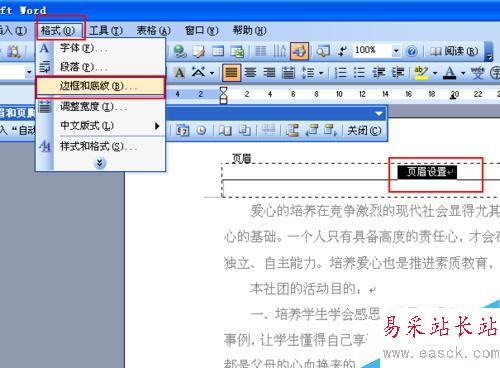Expand the full Format menu with double chevron
Viewport: 500px width, 368px height.
coord(100,163)
